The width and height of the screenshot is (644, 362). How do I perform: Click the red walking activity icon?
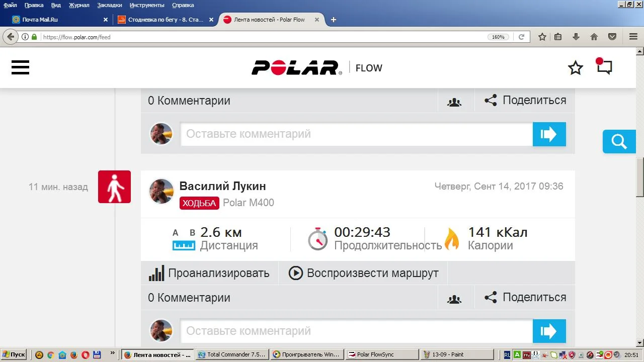pos(114,187)
